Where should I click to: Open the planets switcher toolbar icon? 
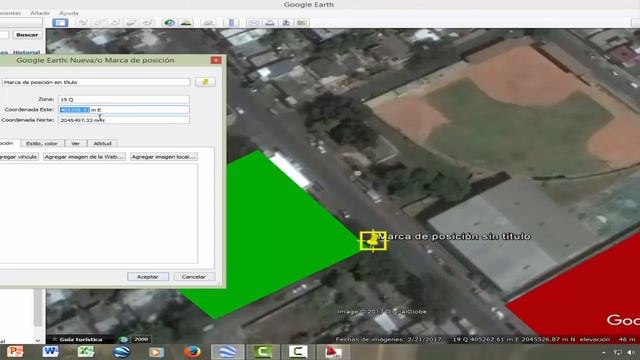[x=208, y=22]
